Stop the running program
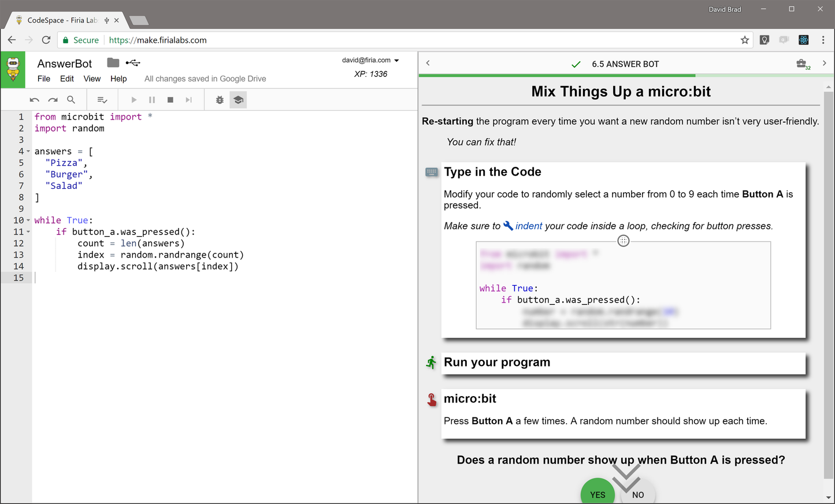This screenshot has width=835, height=504. point(170,99)
